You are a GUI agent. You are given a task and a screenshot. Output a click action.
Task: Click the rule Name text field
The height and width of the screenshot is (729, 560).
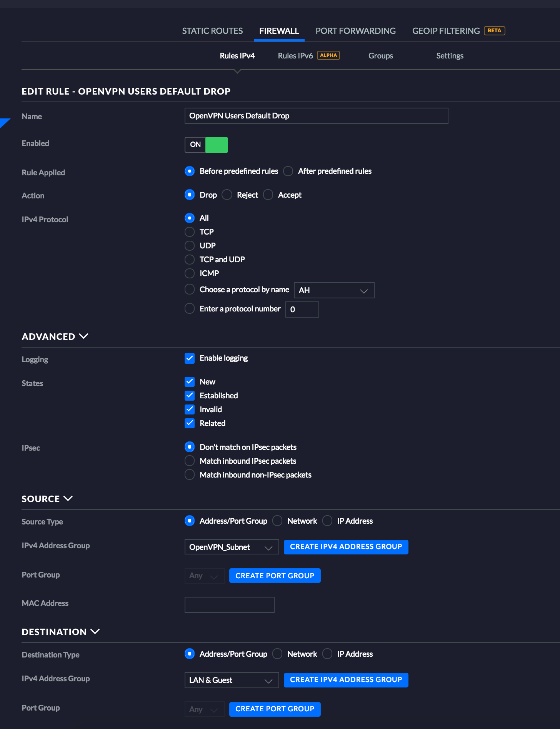[316, 116]
